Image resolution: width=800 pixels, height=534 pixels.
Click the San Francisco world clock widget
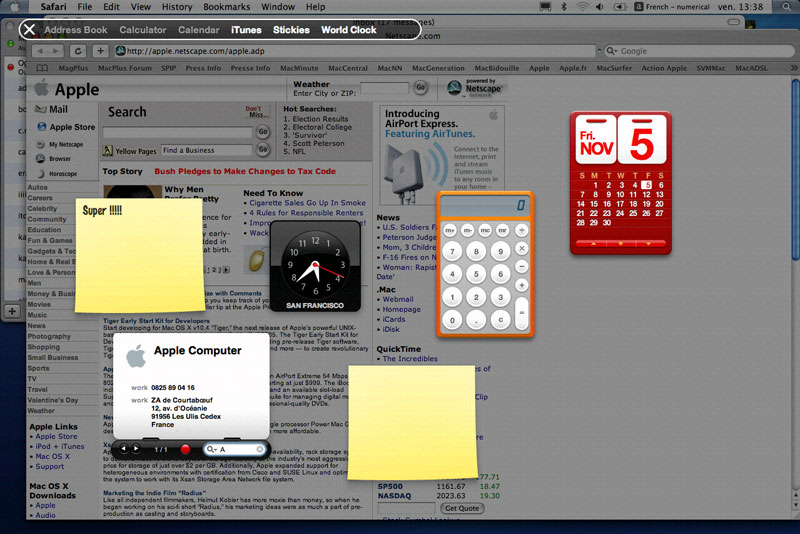point(315,266)
